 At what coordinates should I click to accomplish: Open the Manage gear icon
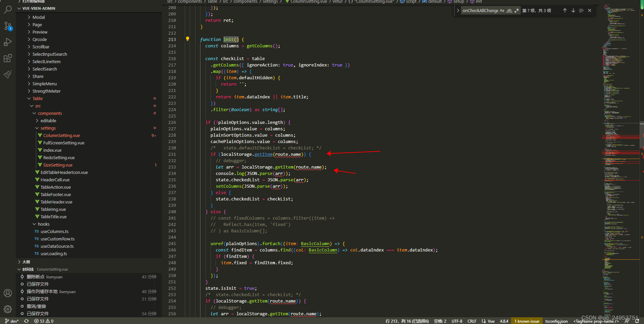tap(8, 309)
